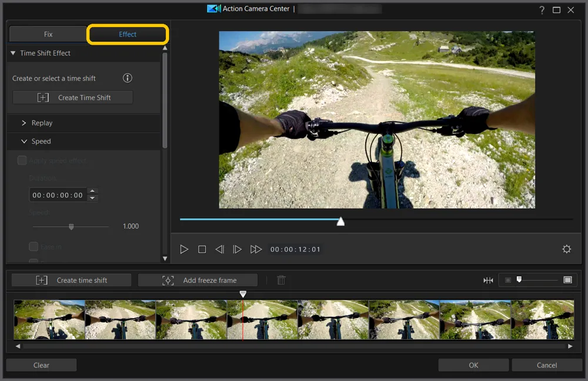Click the Cancel button

[547, 365]
